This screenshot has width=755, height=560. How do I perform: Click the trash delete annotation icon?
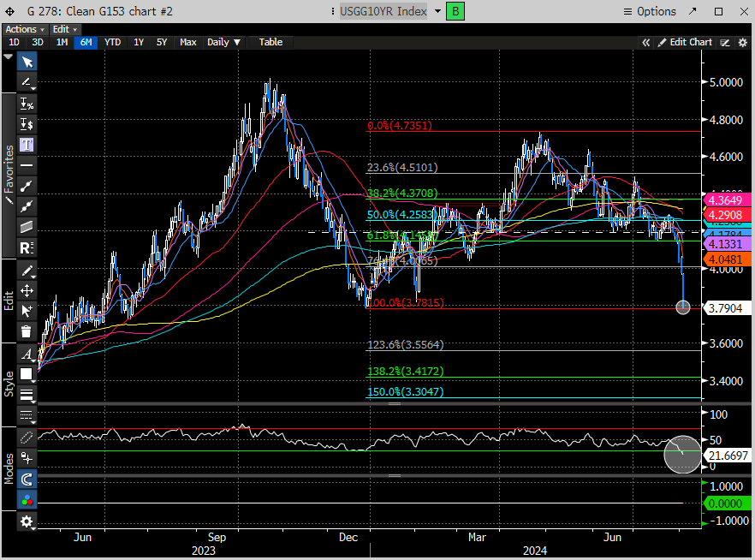(27, 331)
